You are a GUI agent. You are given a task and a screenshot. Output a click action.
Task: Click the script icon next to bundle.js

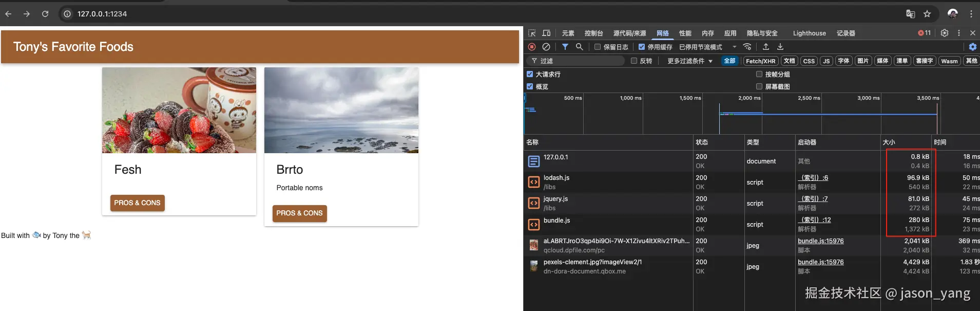tap(534, 225)
